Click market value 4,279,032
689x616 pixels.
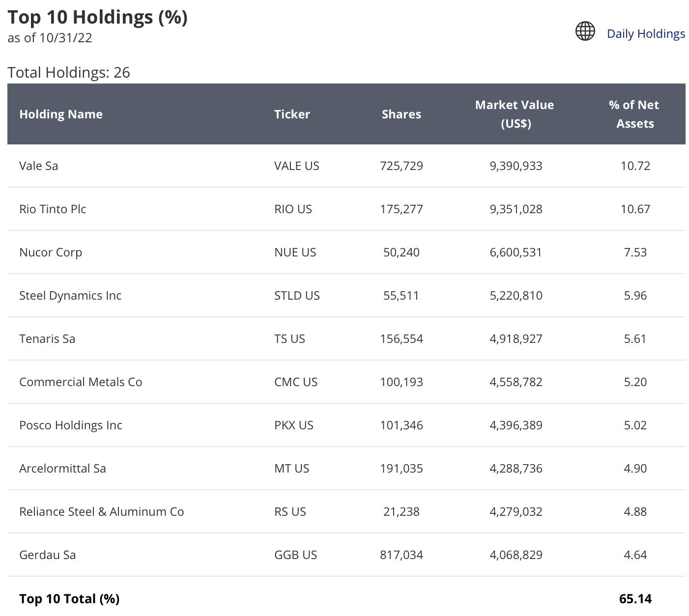click(x=516, y=511)
